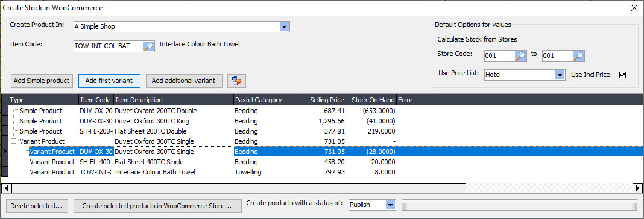This screenshot has height=219, width=644.
Task: Click selling price 458.20 cell
Action: (323, 162)
